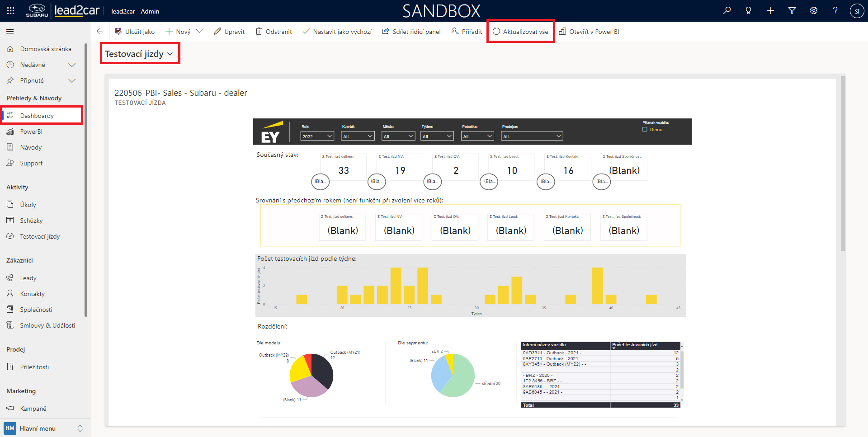The height and width of the screenshot is (437, 868).
Task: Open Leady in the sidebar
Action: click(x=28, y=278)
